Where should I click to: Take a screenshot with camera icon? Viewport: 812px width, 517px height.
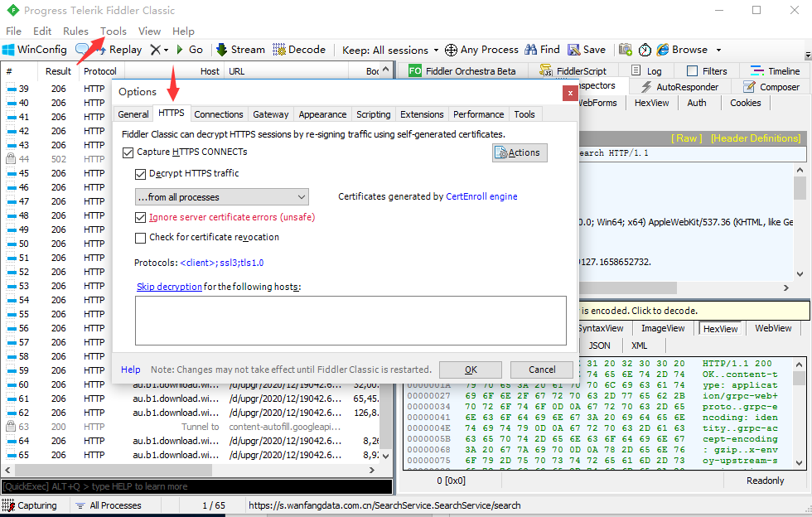point(626,50)
